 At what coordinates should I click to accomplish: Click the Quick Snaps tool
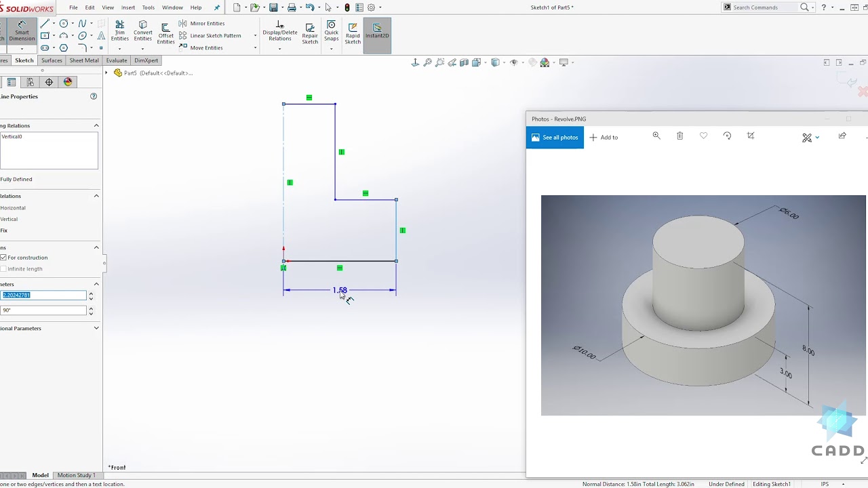click(331, 31)
